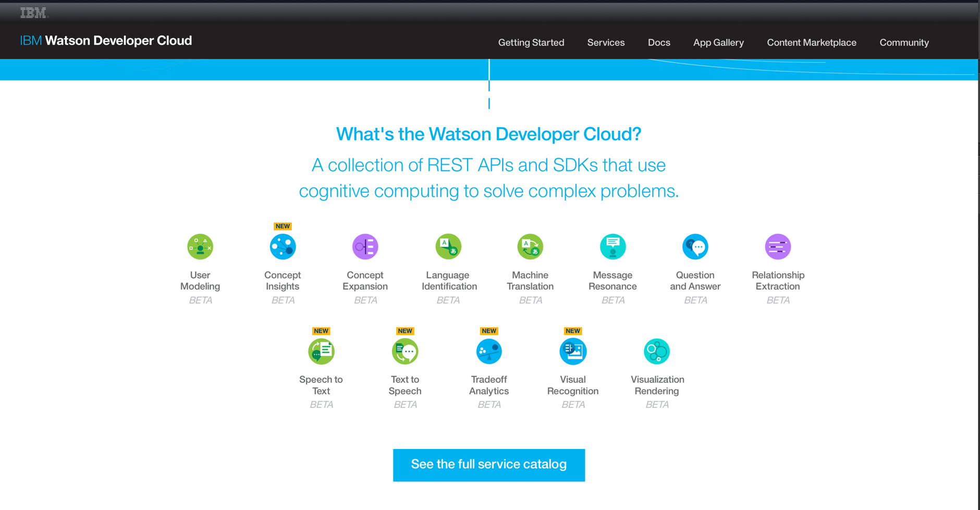Select the Concept Expansion icon
Image resolution: width=980 pixels, height=510 pixels.
point(365,246)
